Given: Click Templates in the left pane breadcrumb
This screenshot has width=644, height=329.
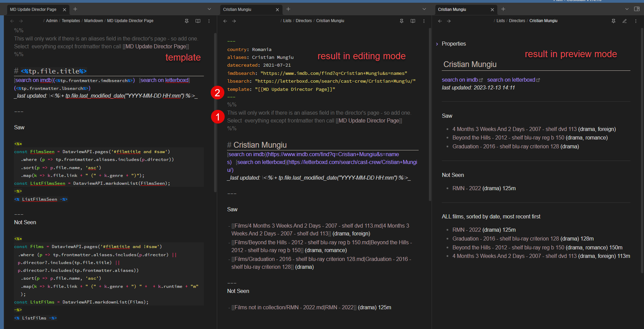Looking at the screenshot, I should (x=71, y=21).
